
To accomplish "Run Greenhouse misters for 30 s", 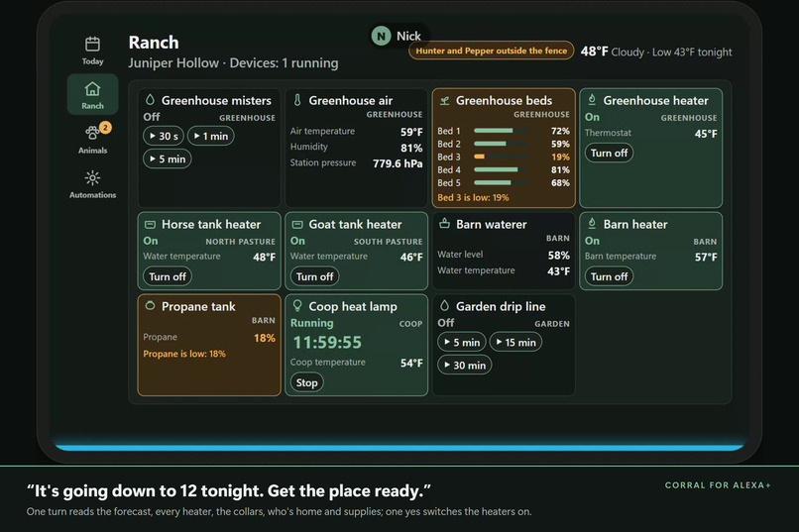I will click(164, 136).
